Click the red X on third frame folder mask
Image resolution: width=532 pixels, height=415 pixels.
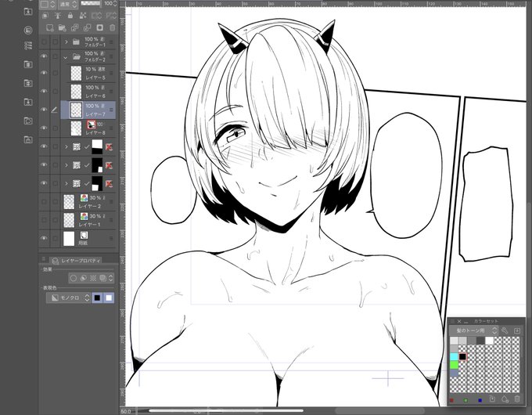109,184
